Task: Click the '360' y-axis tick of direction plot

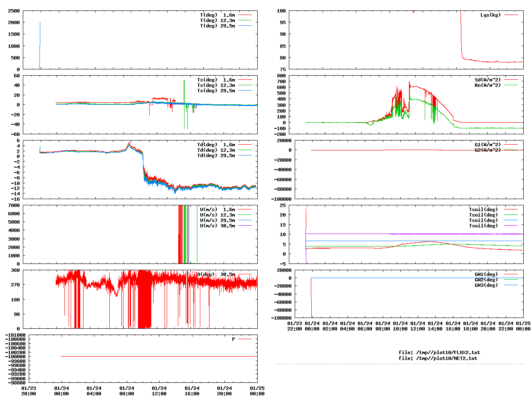Action: pos(15,270)
